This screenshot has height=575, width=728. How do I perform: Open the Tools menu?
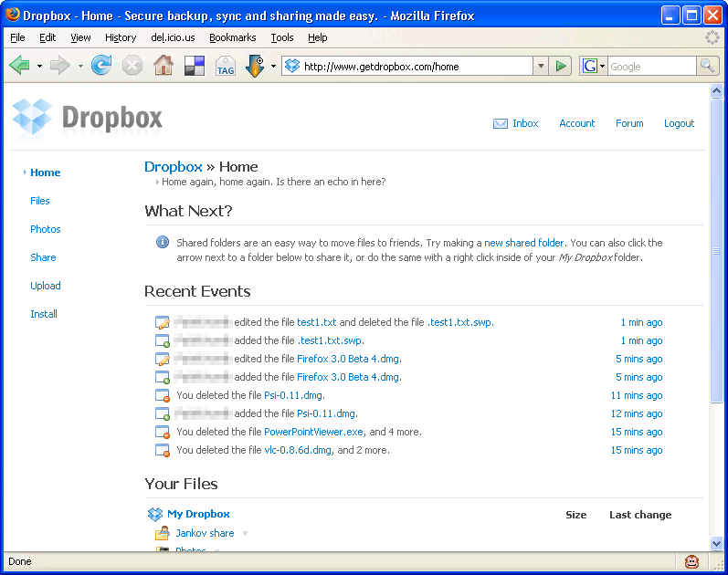(282, 37)
